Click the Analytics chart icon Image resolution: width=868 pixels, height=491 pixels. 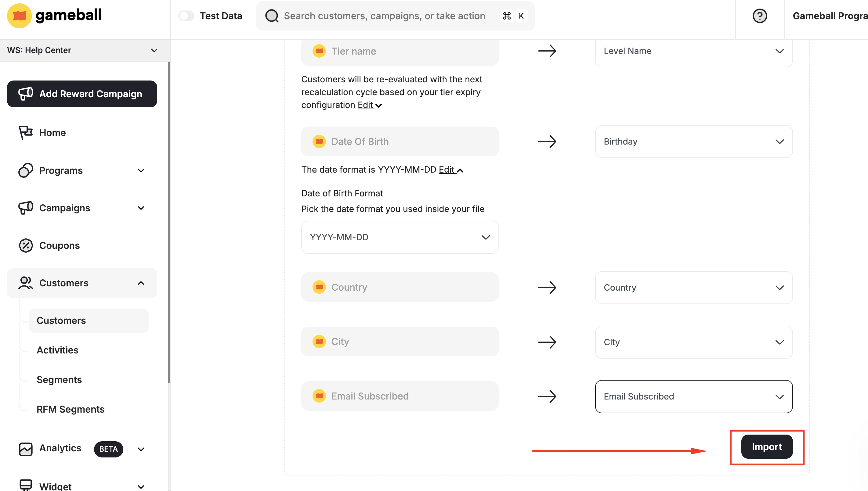point(25,449)
